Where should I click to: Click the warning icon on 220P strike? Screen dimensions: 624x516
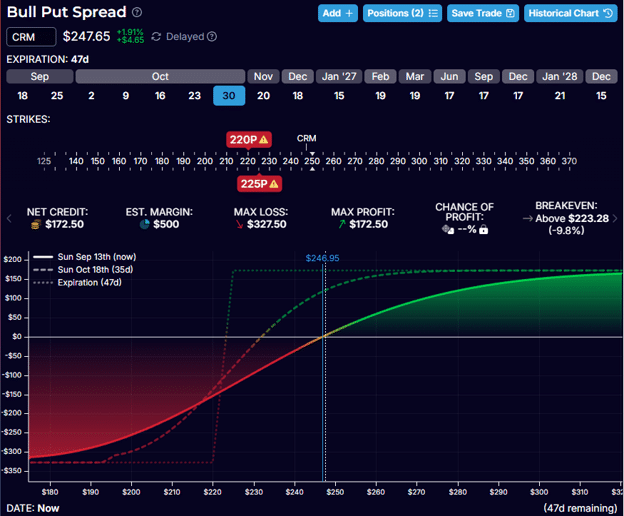click(x=263, y=140)
